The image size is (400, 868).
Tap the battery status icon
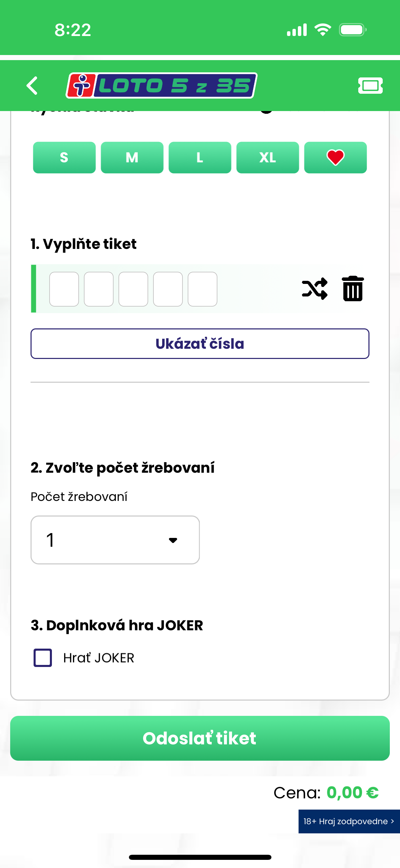[x=353, y=30]
